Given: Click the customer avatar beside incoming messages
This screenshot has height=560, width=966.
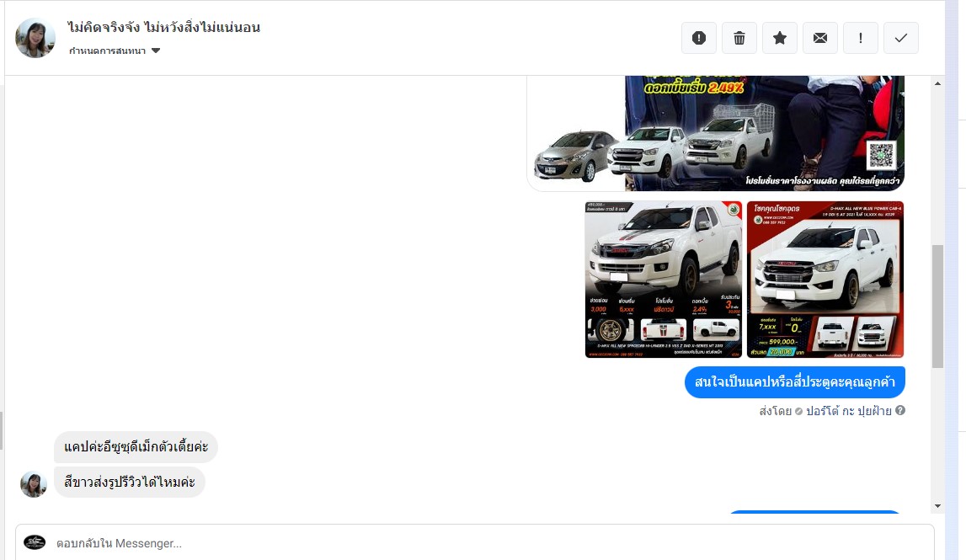Looking at the screenshot, I should pyautogui.click(x=34, y=484).
